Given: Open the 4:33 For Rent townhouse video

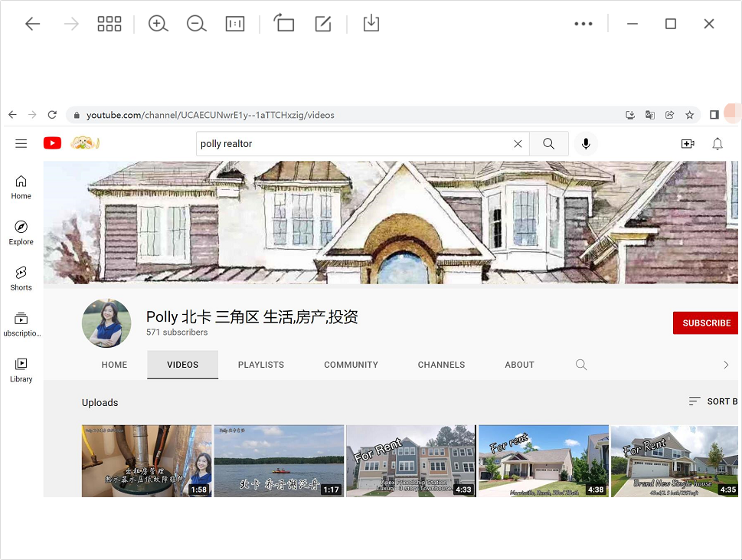Looking at the screenshot, I should pyautogui.click(x=410, y=461).
